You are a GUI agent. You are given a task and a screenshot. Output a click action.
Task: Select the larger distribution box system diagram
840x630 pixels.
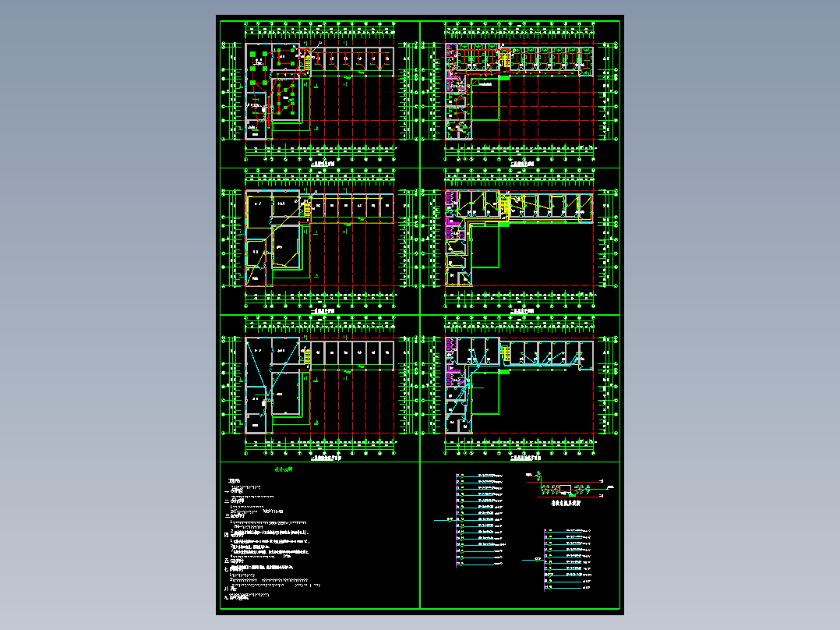click(471, 519)
